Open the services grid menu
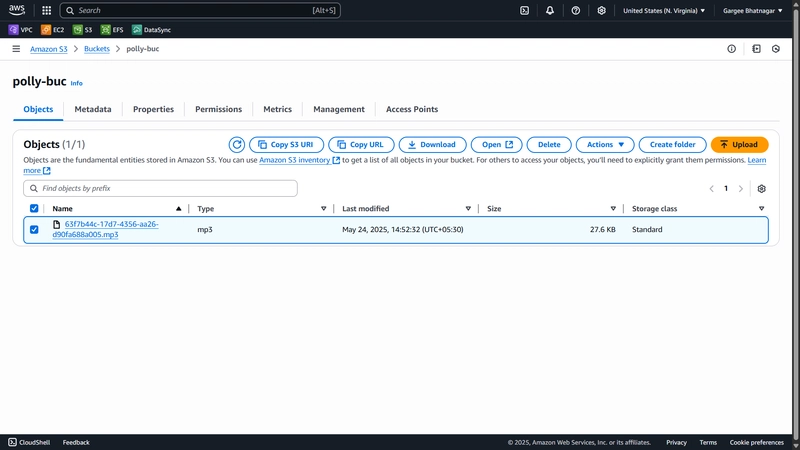Screen dimensions: 800x450 [x=46, y=10]
